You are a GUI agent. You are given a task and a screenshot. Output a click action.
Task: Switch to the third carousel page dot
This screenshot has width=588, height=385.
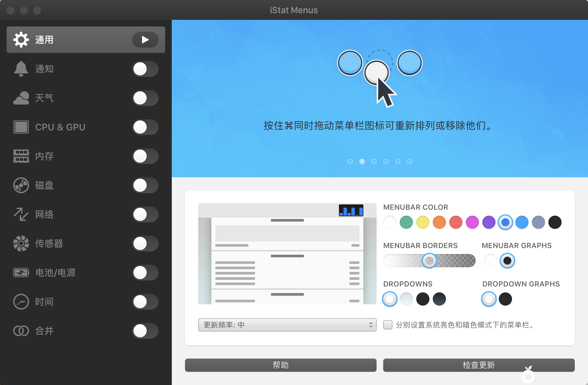pos(374,161)
